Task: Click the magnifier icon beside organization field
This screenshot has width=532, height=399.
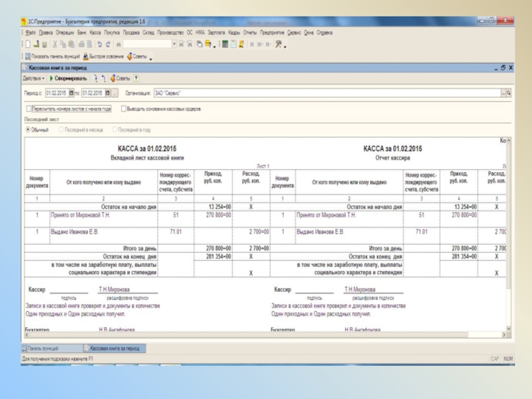Action: coord(509,93)
